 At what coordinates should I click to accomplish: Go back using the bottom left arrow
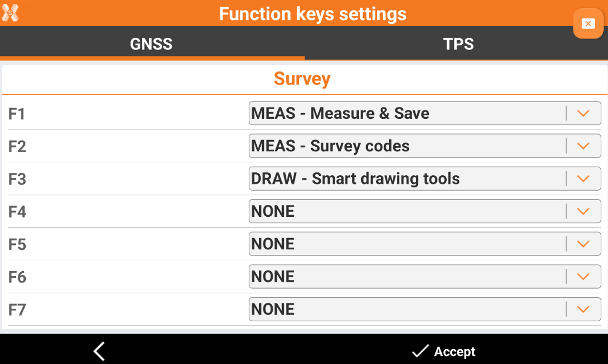click(98, 351)
